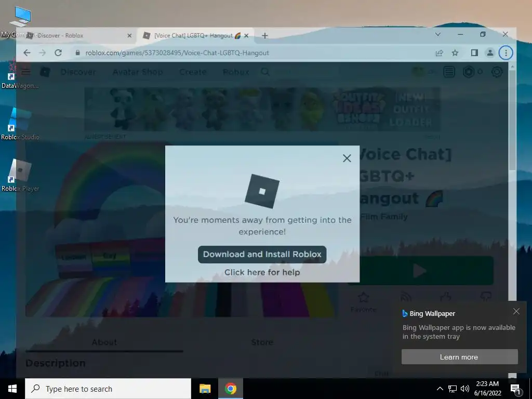Open the taskbar clock and date
Image resolution: width=532 pixels, height=399 pixels.
tap(487, 389)
